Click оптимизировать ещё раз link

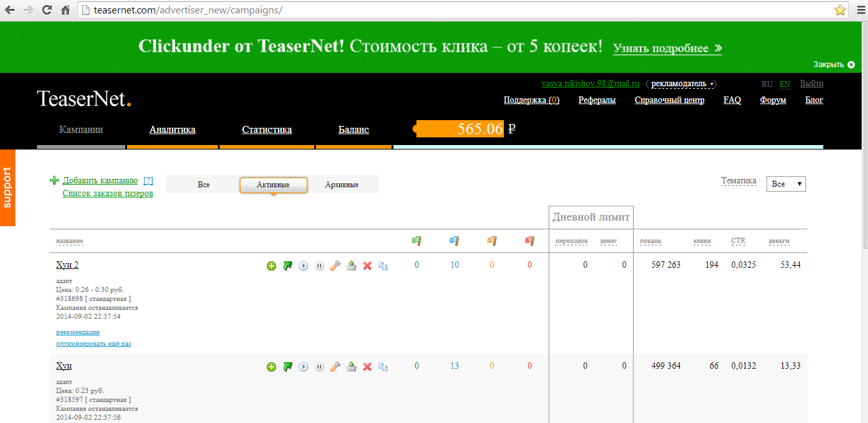tap(93, 344)
